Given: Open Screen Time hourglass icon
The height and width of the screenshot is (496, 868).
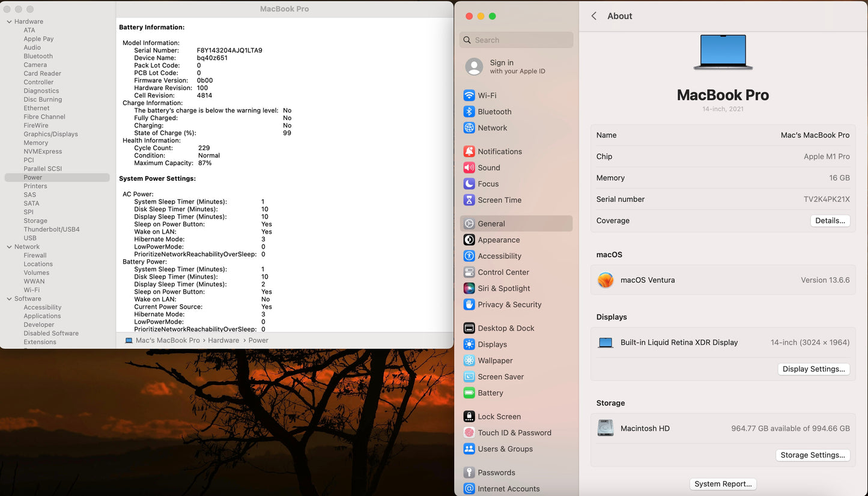Looking at the screenshot, I should 469,200.
